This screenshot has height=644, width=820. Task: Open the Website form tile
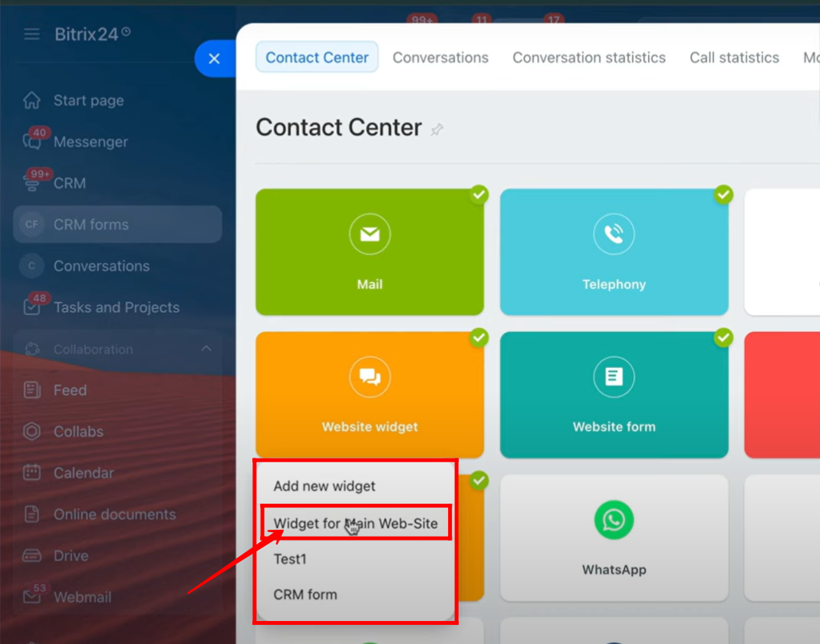click(x=614, y=395)
